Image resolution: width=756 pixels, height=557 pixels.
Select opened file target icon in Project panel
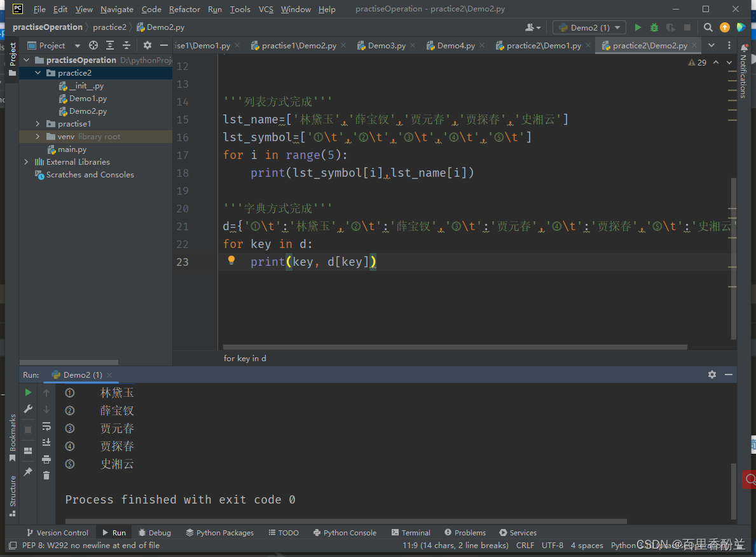pyautogui.click(x=93, y=45)
